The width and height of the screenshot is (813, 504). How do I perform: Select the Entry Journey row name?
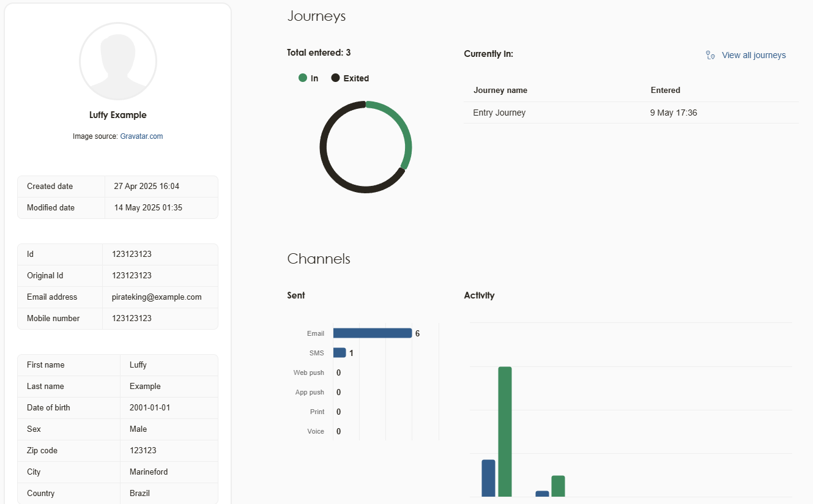tap(499, 113)
